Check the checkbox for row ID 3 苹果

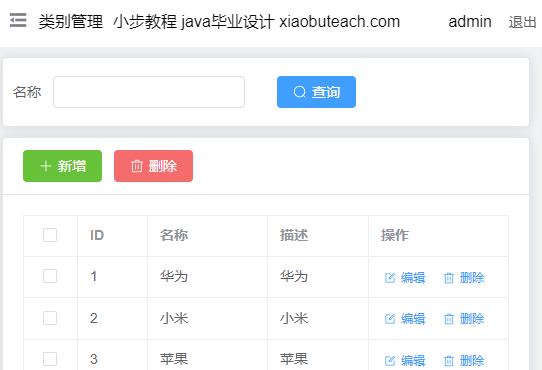[50, 359]
